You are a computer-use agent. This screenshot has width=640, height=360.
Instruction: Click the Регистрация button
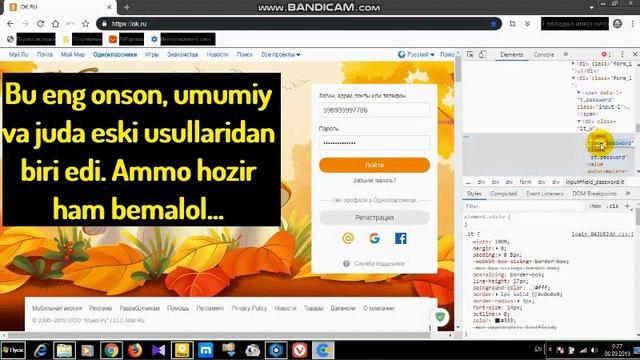tap(374, 218)
